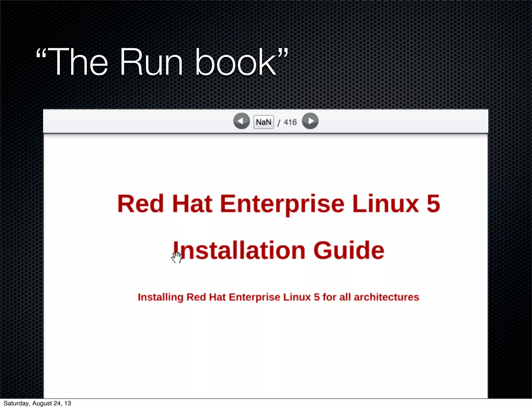Click the word "Guide" in the heading
Screen dimensions: 532x409
coord(349,250)
